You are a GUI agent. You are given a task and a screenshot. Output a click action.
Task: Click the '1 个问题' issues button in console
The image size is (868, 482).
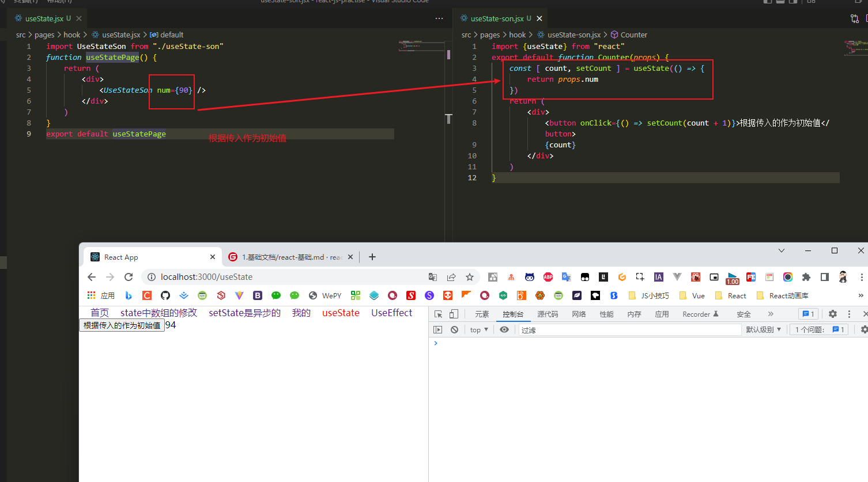[x=819, y=330]
